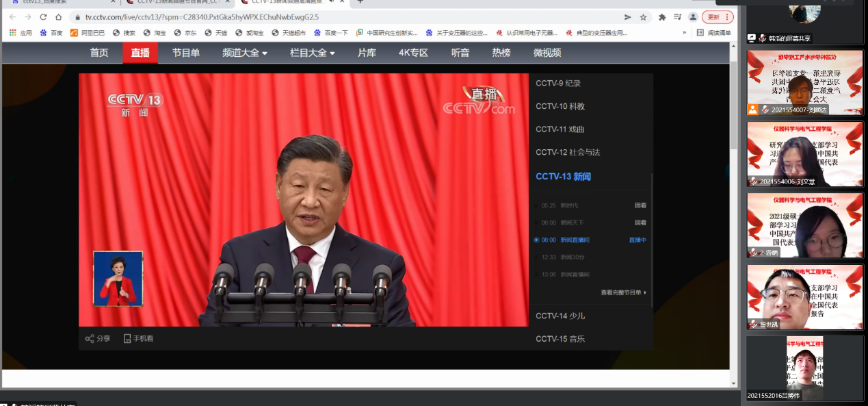Open the browser extensions puzzle icon

pos(662,17)
